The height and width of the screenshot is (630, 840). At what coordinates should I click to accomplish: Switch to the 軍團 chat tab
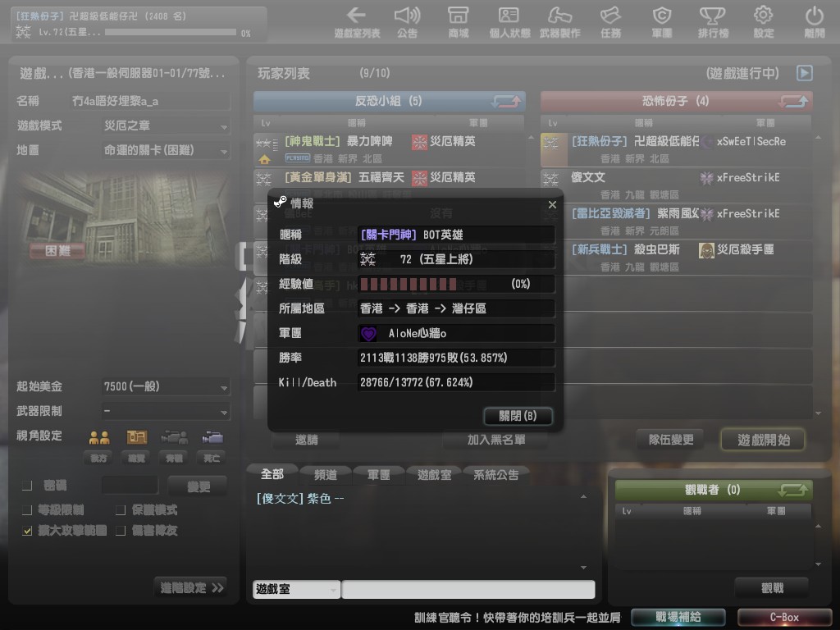coord(378,475)
